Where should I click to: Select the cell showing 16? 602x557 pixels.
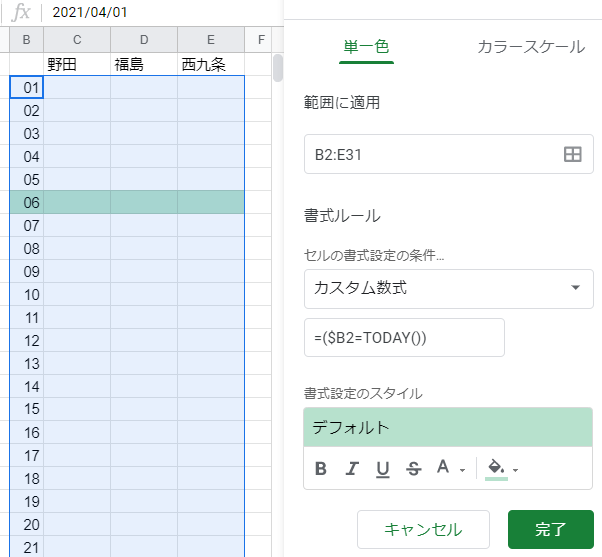(x=26, y=432)
